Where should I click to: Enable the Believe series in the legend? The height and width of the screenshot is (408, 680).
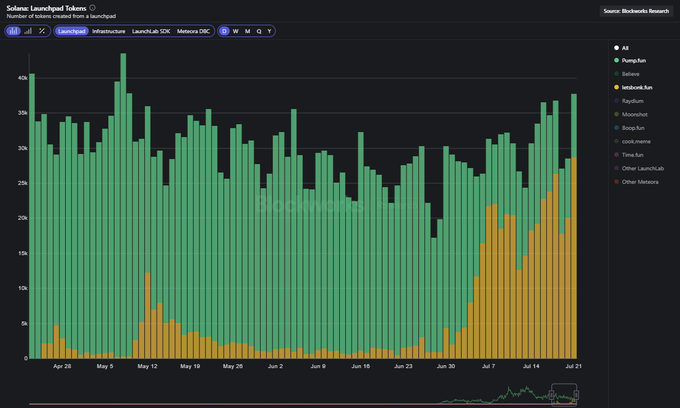[x=633, y=74]
